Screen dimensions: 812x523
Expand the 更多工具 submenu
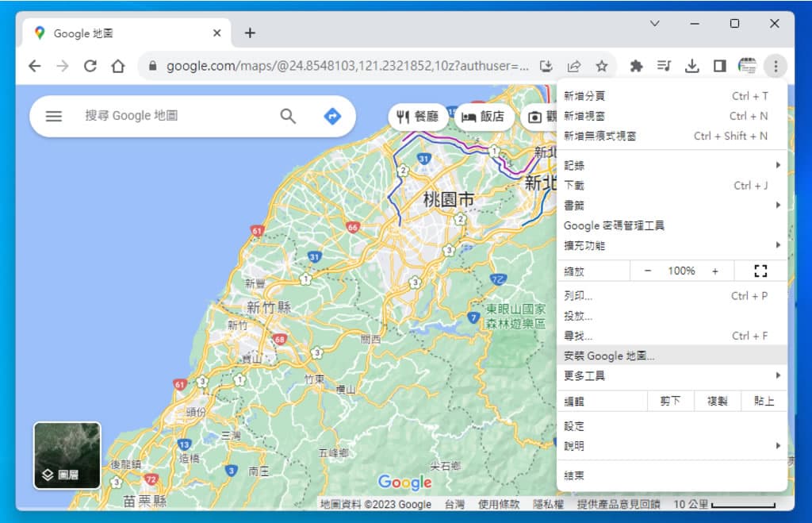672,376
